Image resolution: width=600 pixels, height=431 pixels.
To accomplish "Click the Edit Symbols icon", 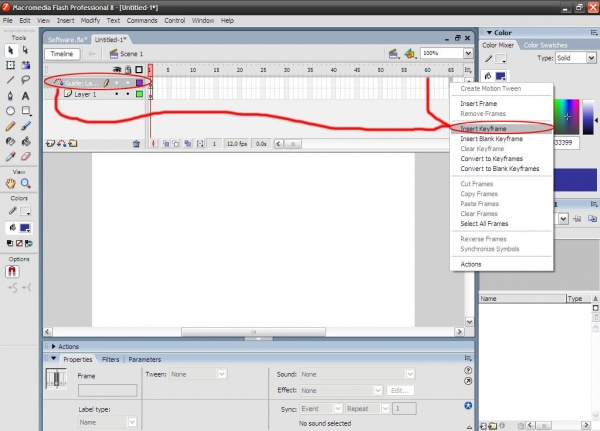I will tap(410, 54).
